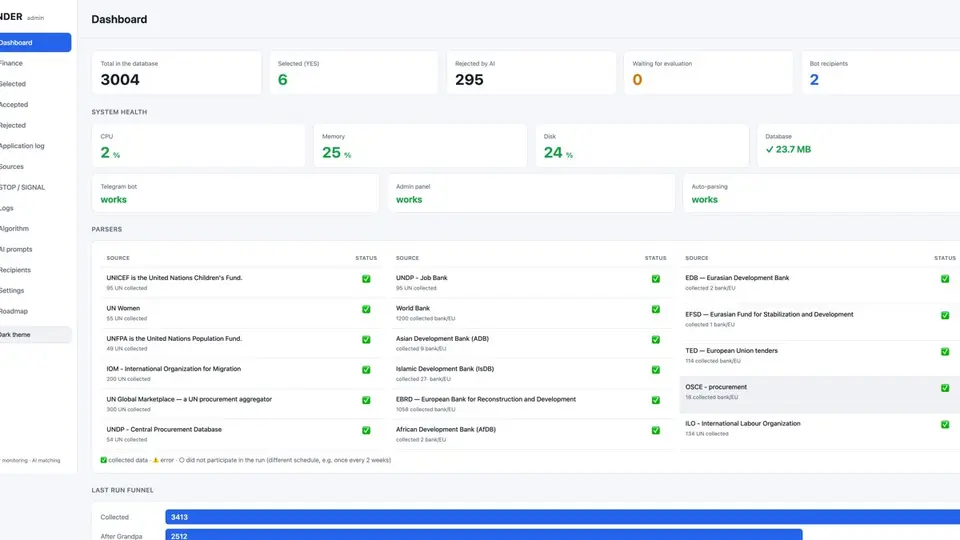This screenshot has height=540, width=960.
Task: Click the CPU usage card
Action: 198,146
